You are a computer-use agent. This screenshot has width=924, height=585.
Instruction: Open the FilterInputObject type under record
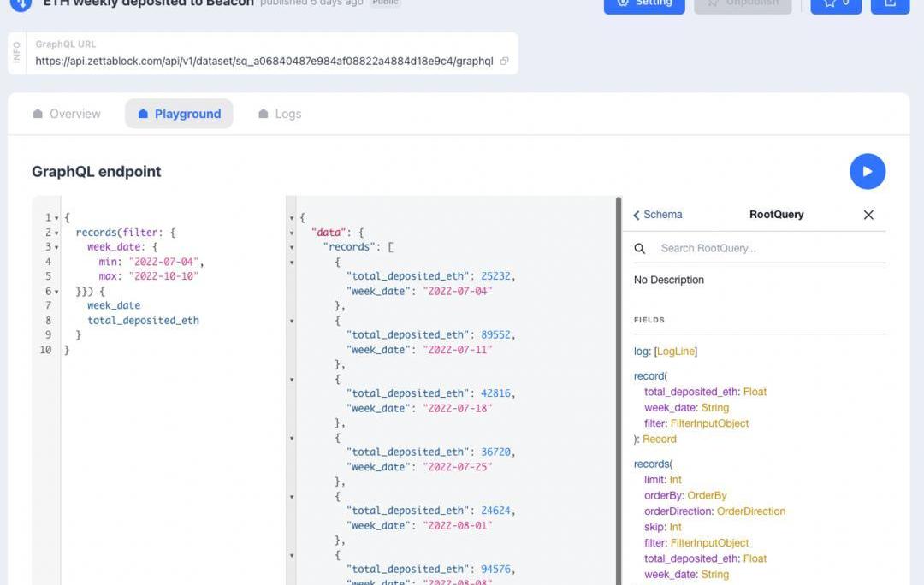click(711, 423)
